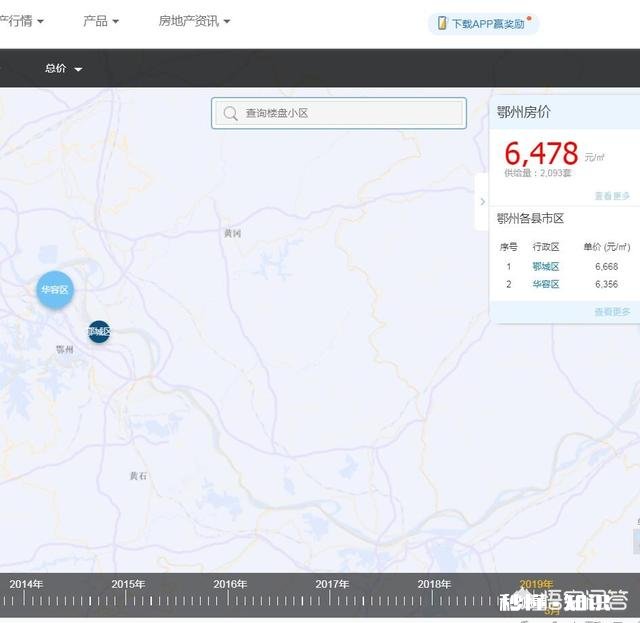The image size is (640, 623).
Task: Open 查看更多 link below the district table
Action: point(612,312)
